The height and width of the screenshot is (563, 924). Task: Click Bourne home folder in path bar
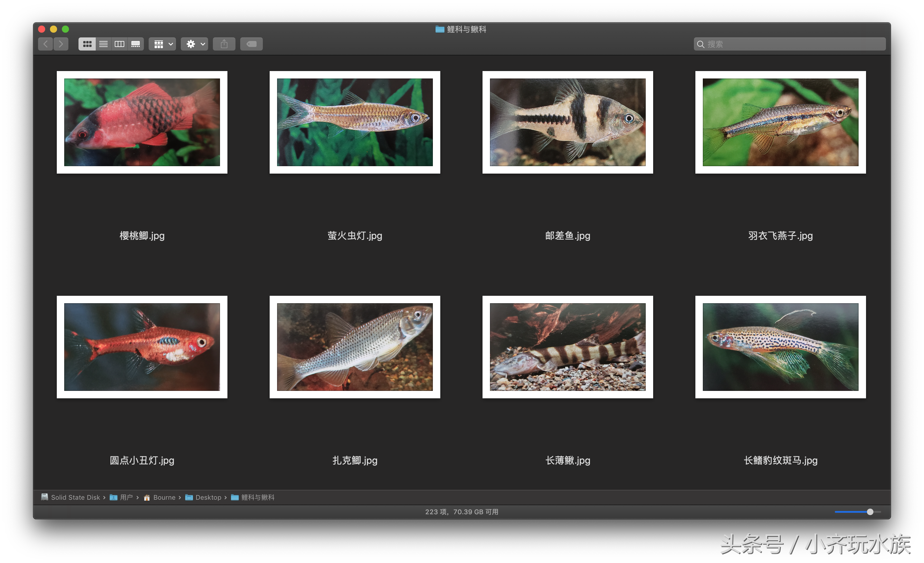click(159, 497)
